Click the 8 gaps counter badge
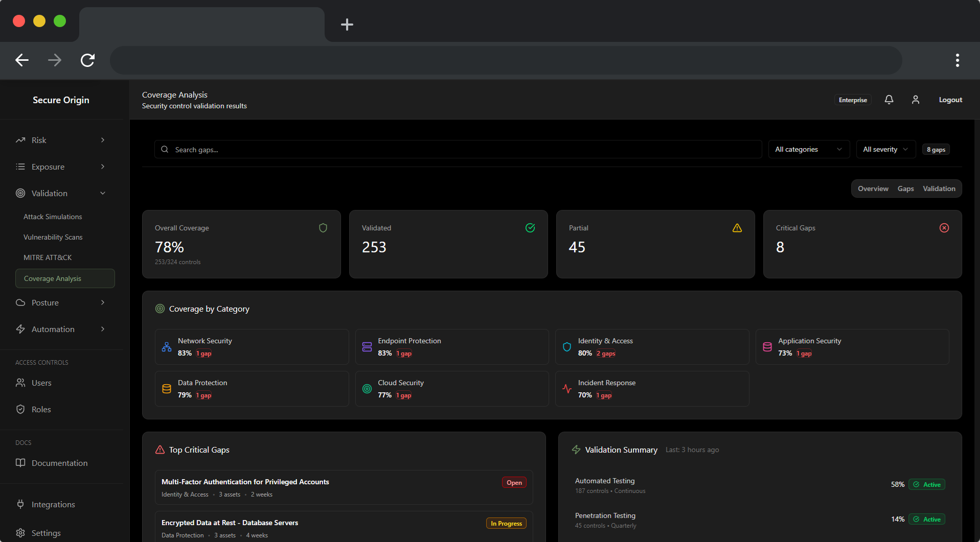The width and height of the screenshot is (980, 542). tap(936, 149)
